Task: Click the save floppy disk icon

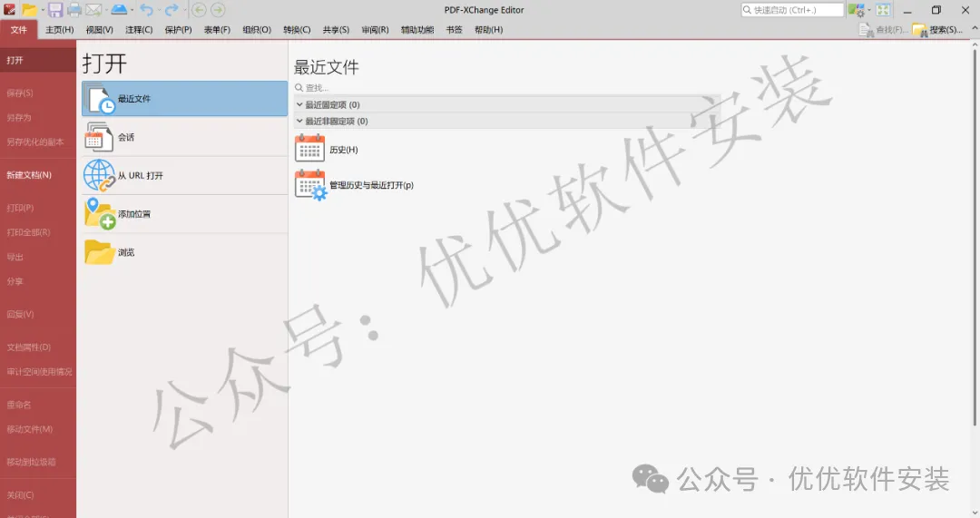Action: tap(55, 9)
